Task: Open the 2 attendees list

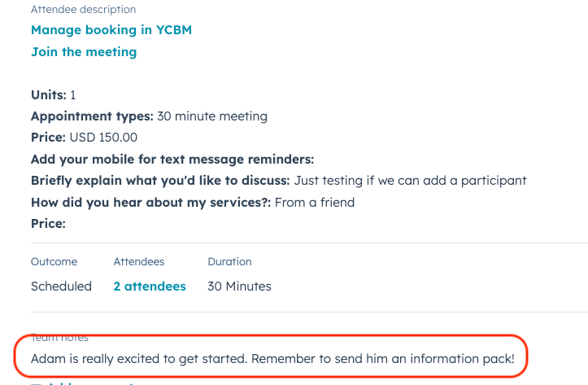Action: (x=150, y=287)
